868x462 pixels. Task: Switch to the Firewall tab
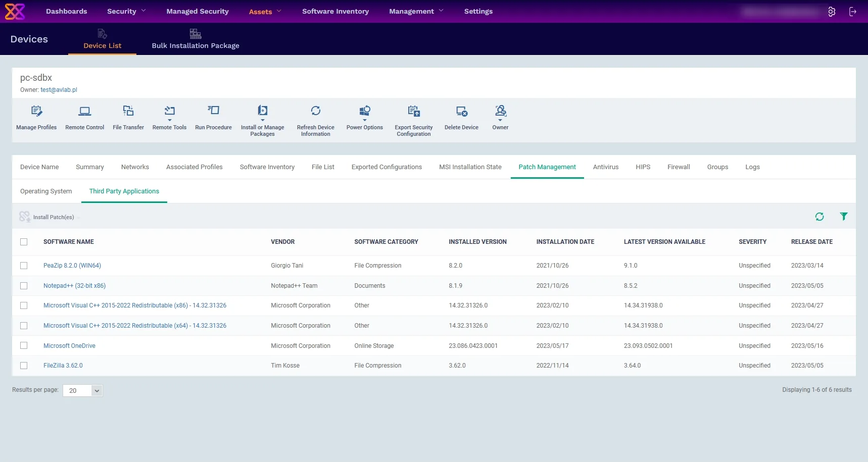(x=679, y=167)
